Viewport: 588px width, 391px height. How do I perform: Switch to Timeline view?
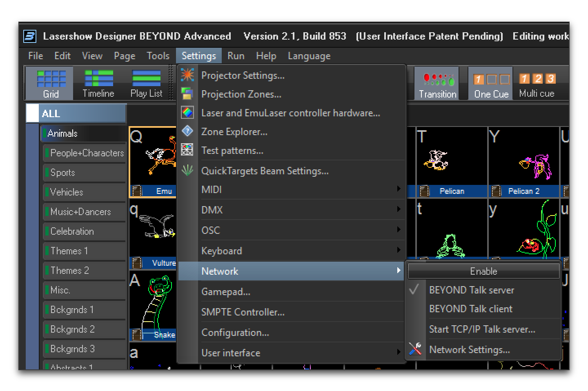98,84
